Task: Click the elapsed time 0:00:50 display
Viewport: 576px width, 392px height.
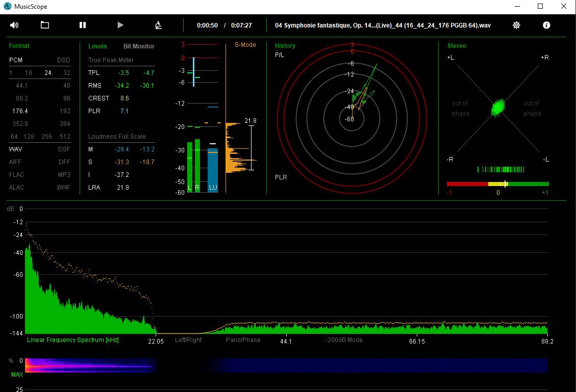Action: click(208, 25)
